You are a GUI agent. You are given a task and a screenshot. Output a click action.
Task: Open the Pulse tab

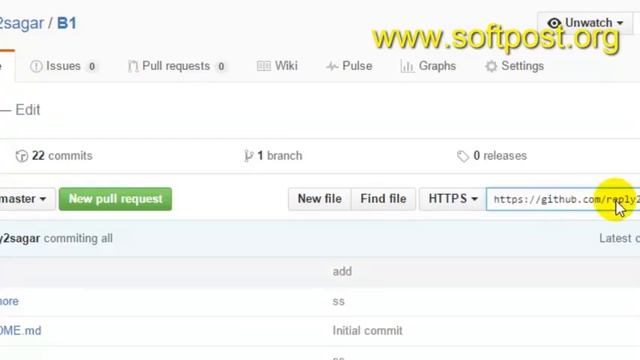[x=349, y=66]
